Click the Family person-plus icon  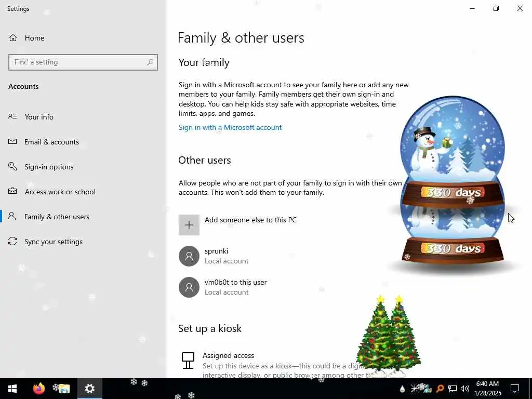point(12,216)
